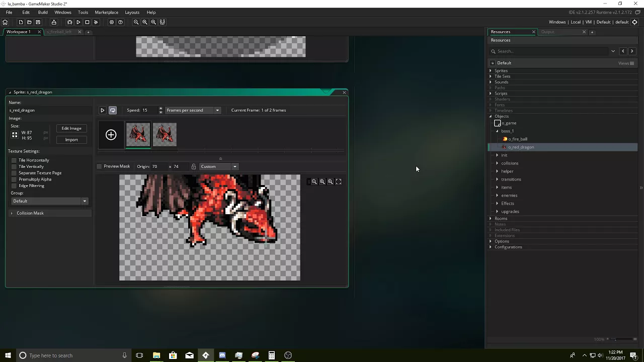The height and width of the screenshot is (362, 644).
Task: Switch to s_fireball_left tab
Action: (59, 32)
